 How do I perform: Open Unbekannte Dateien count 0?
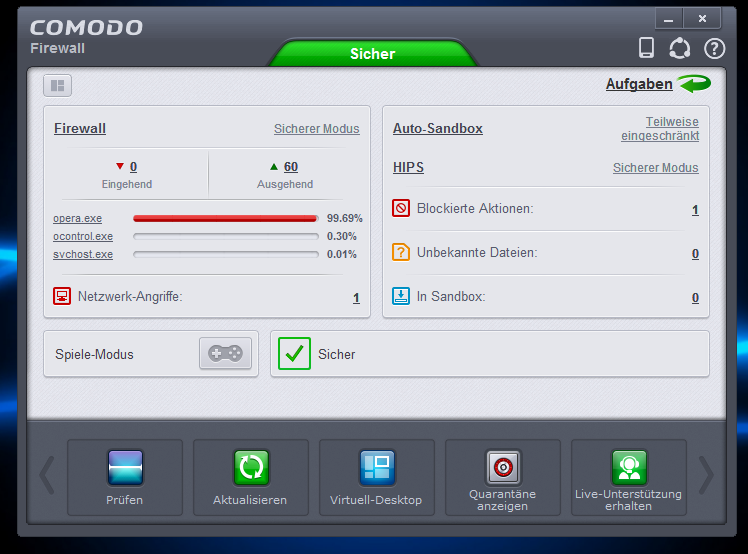[696, 254]
